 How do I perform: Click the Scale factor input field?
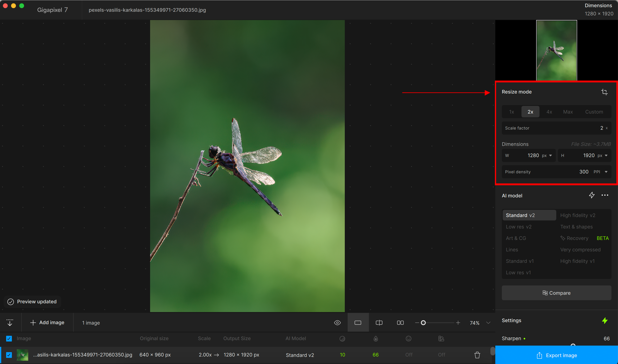point(556,128)
